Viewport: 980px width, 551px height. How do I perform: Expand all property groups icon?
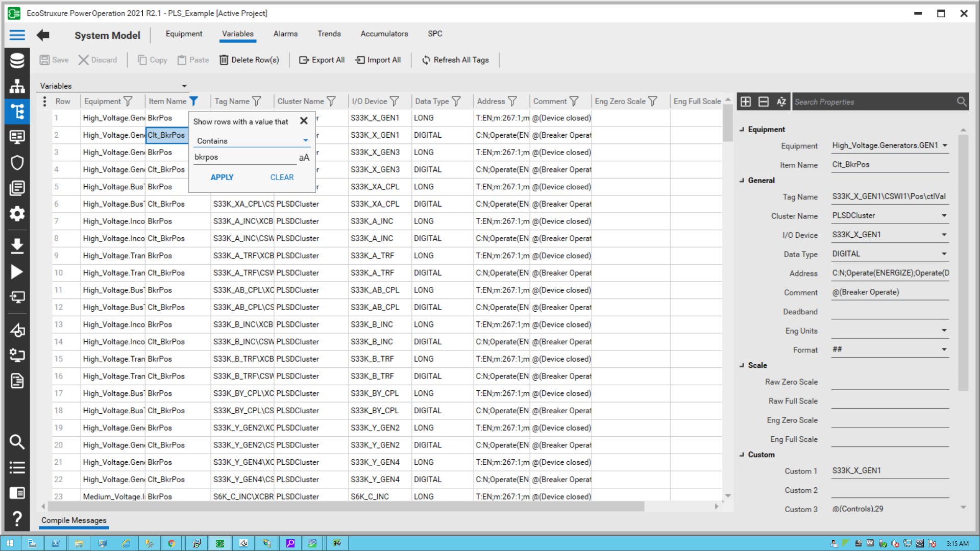[746, 102]
